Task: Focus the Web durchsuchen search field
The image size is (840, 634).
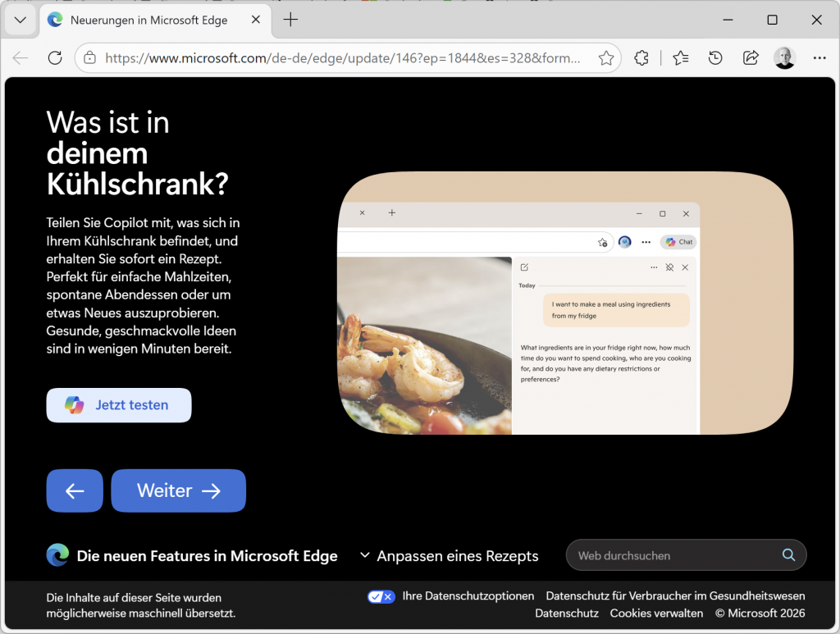Action: click(x=673, y=555)
